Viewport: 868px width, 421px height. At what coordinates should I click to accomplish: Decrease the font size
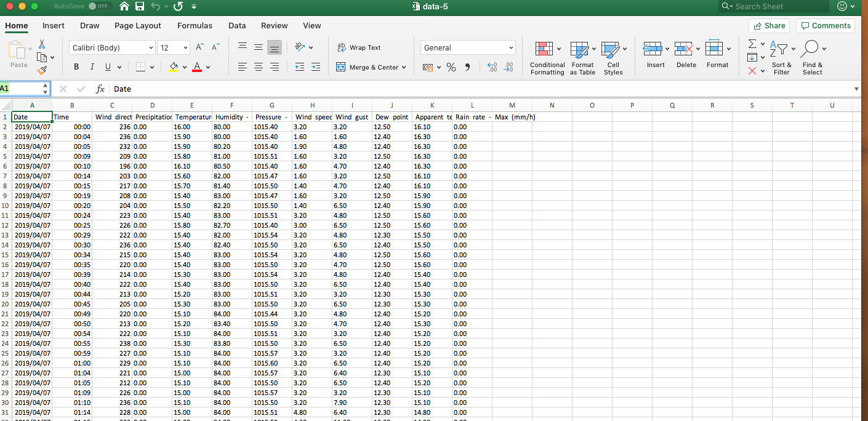click(x=215, y=47)
